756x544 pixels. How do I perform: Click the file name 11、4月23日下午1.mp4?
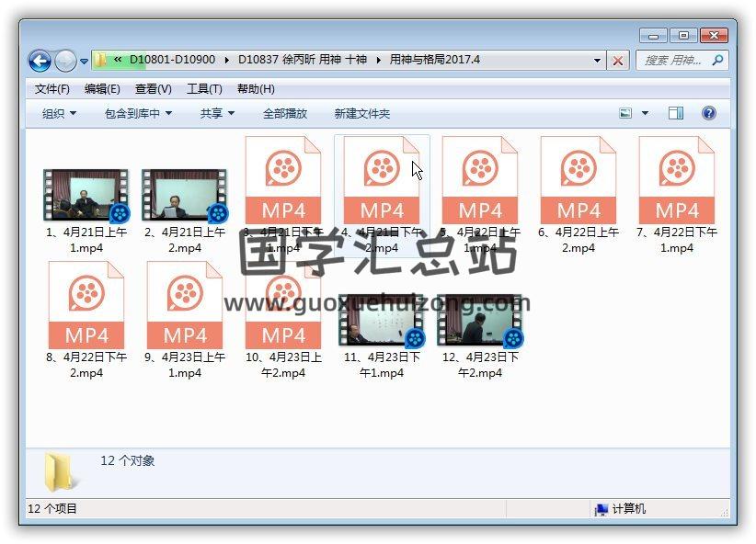click(382, 365)
